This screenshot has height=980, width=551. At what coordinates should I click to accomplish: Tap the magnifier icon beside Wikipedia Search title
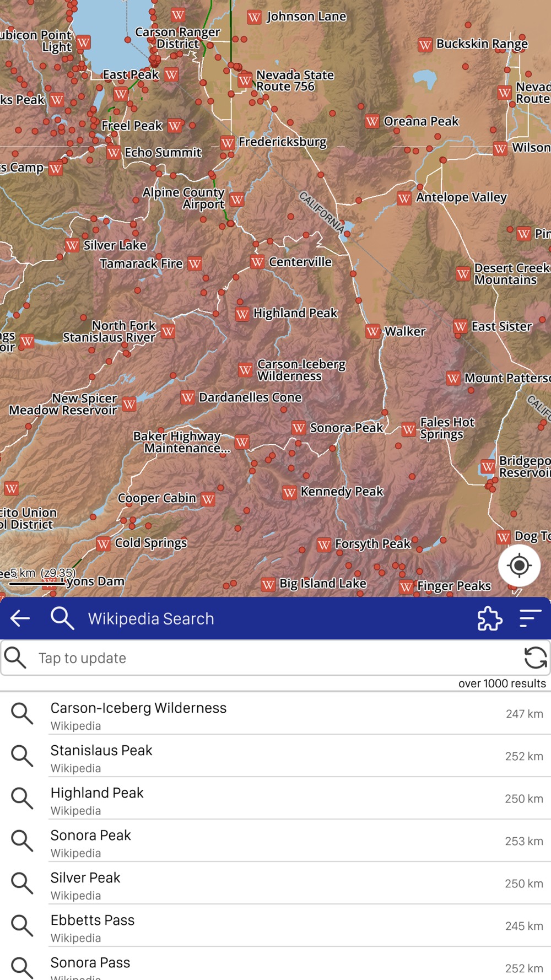[62, 618]
